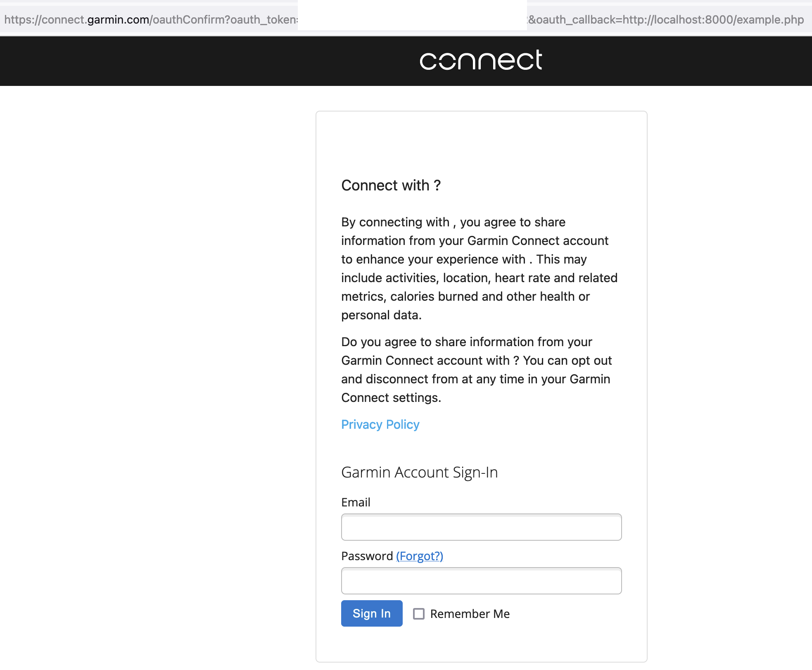Click the Connect with ? heading
Viewport: 812px width, 670px height.
[x=391, y=185]
